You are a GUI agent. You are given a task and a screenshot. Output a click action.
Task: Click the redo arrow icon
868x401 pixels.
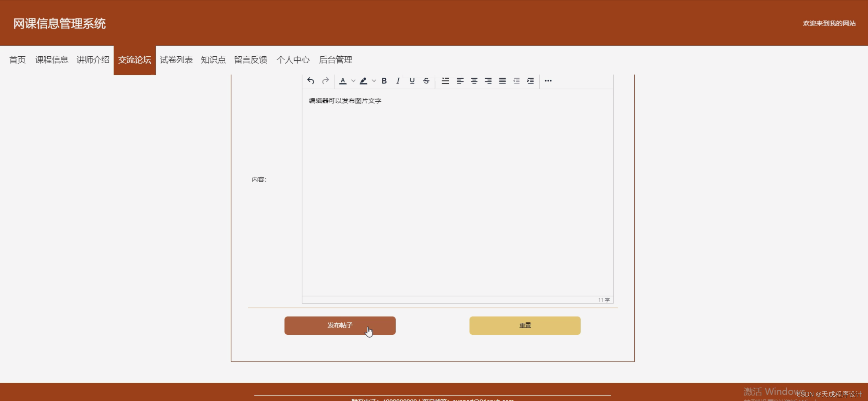[325, 81]
